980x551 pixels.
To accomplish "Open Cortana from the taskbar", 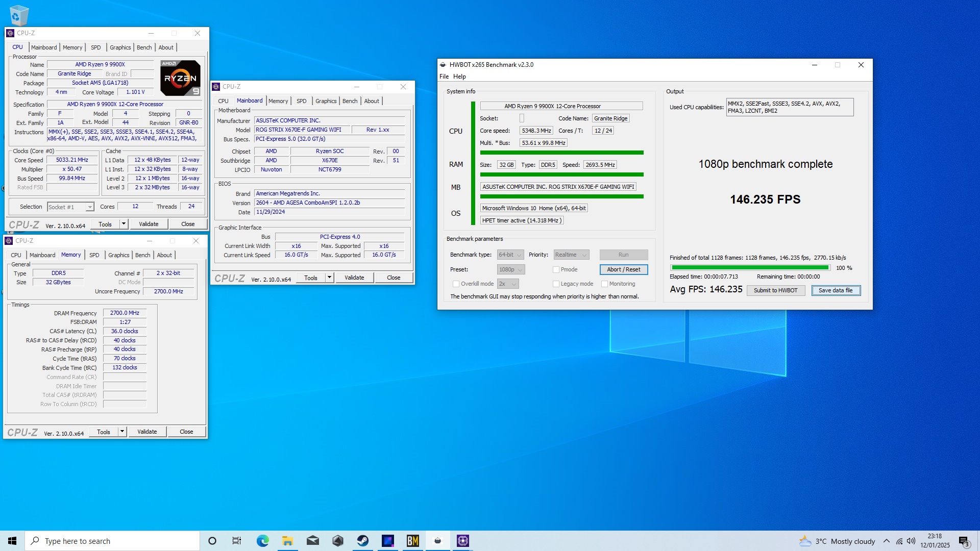I will (212, 541).
